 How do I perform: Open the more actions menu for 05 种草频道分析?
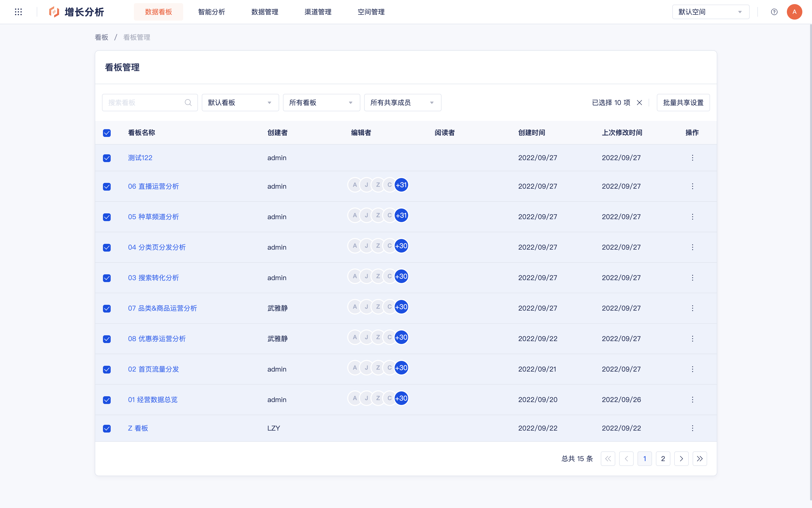point(693,217)
